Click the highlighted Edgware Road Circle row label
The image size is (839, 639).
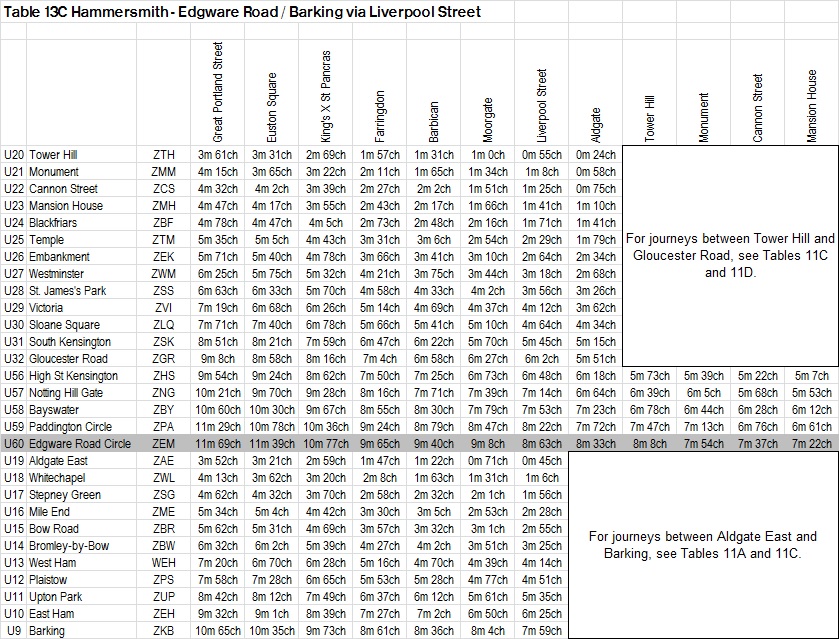[80, 444]
